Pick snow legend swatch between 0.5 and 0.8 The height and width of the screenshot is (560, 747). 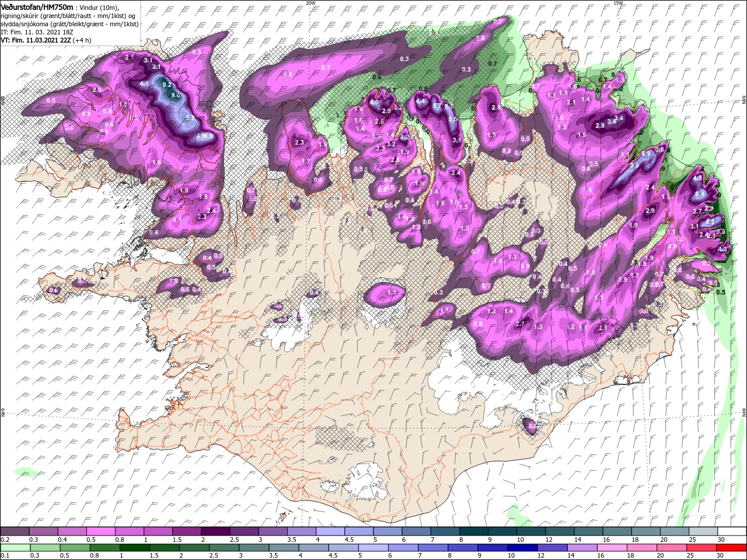pos(101,531)
